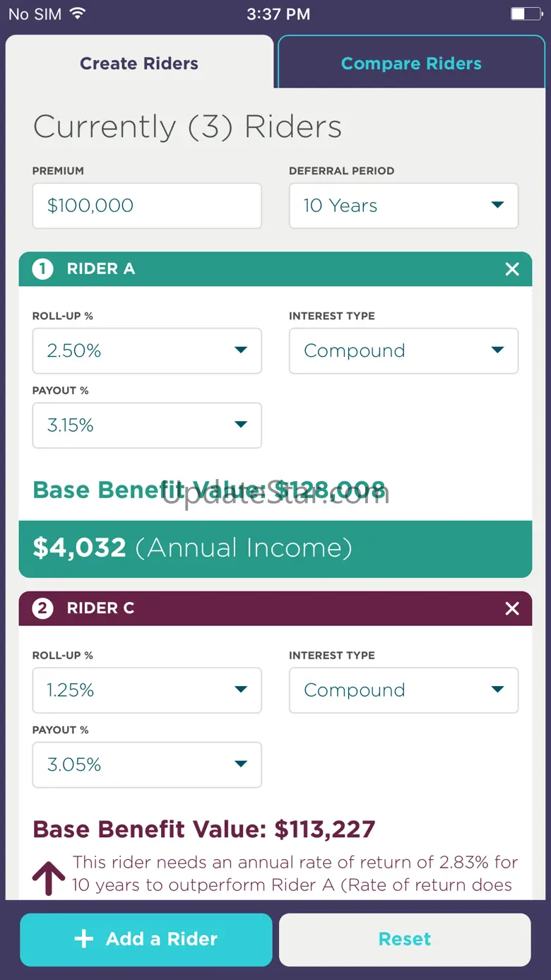Open the Deferral Period dropdown
This screenshot has width=551, height=980.
(x=403, y=206)
